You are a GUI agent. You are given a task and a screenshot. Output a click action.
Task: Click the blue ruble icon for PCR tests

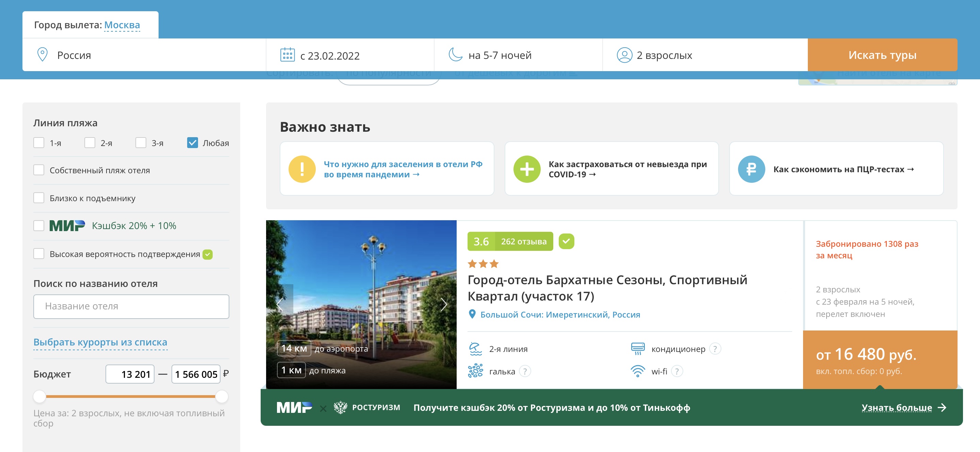(751, 169)
